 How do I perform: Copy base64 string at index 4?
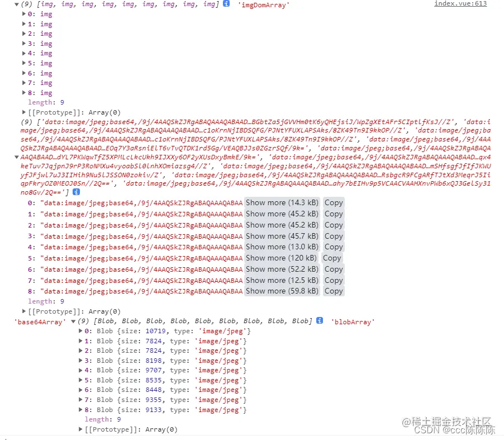(x=334, y=247)
